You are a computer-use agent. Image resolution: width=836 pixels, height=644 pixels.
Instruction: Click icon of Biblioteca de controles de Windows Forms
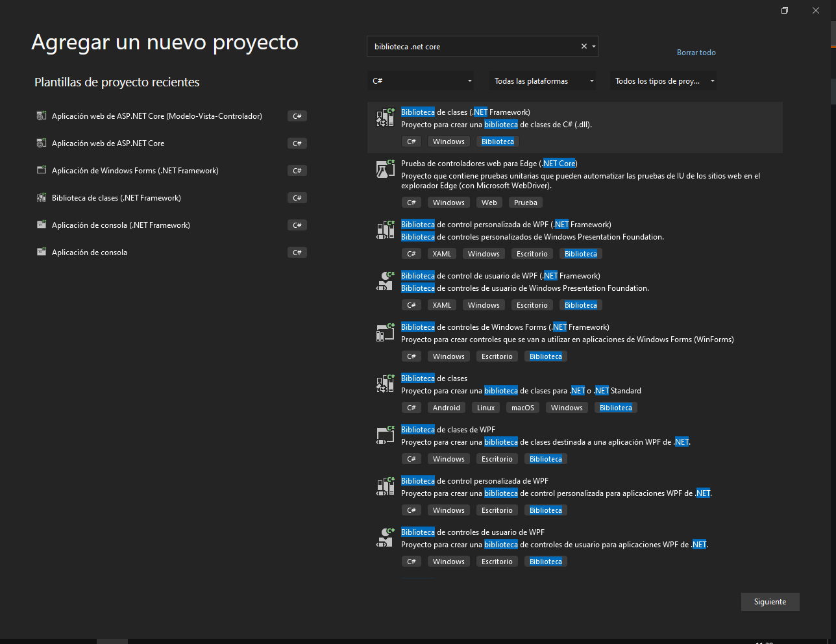pos(385,332)
